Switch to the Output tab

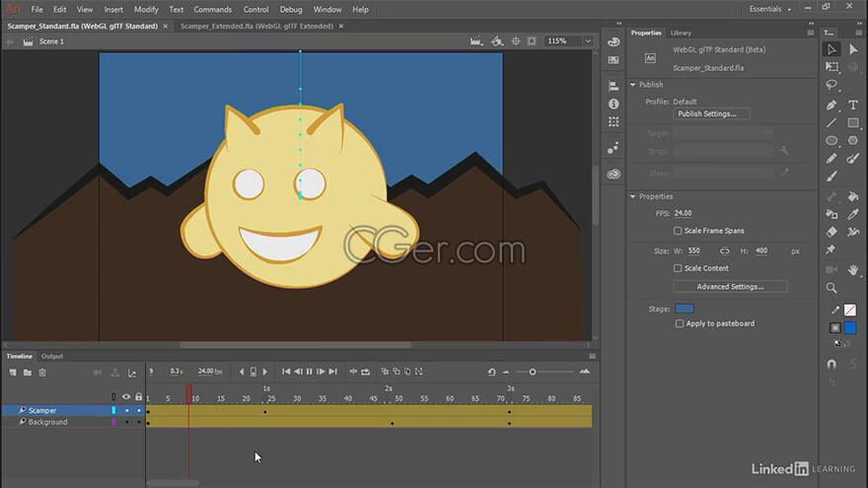(x=52, y=356)
